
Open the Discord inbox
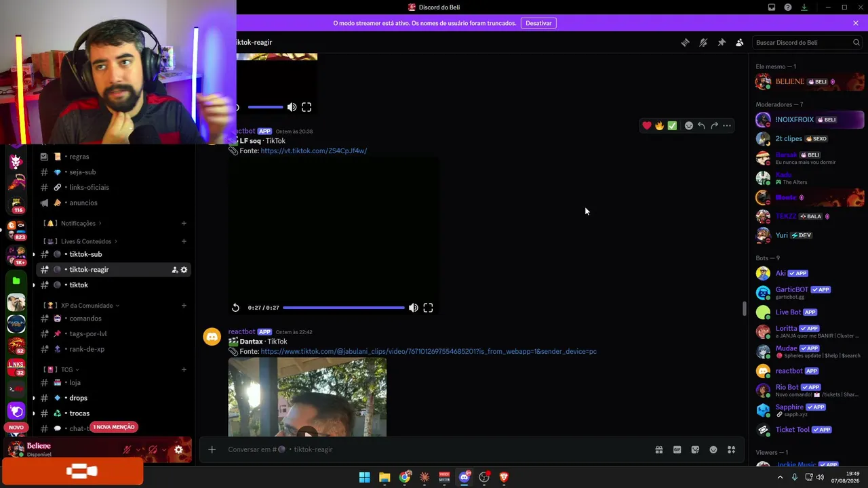[x=772, y=7]
